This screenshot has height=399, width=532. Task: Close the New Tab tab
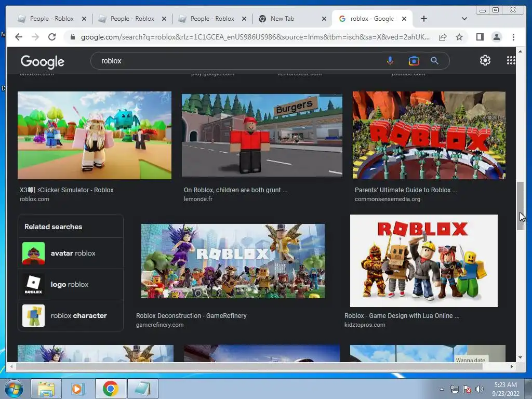324,19
